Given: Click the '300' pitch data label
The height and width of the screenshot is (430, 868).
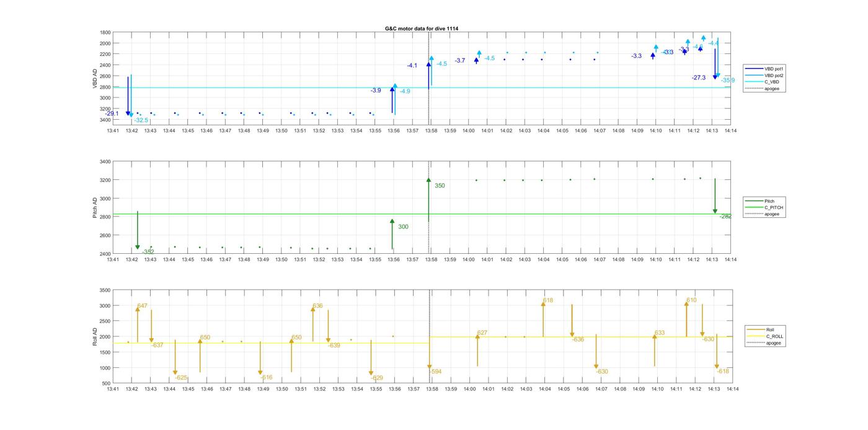Looking at the screenshot, I should (x=403, y=227).
